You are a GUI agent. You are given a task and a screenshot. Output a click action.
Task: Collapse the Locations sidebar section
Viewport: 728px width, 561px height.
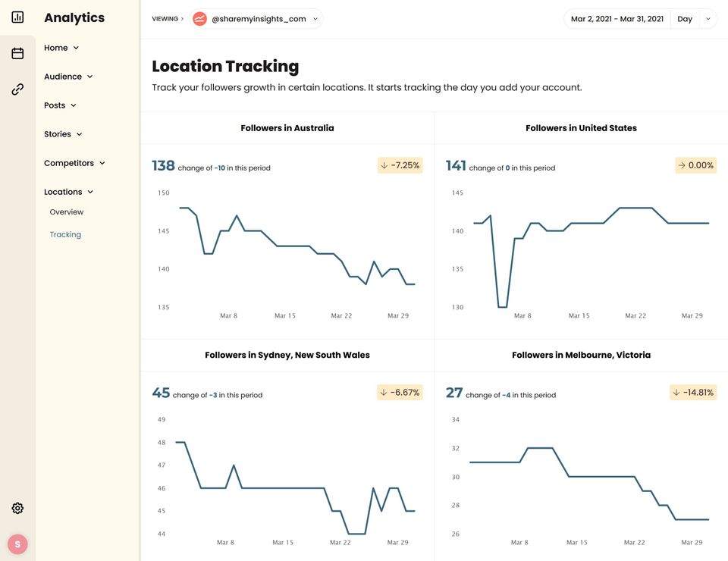point(68,192)
